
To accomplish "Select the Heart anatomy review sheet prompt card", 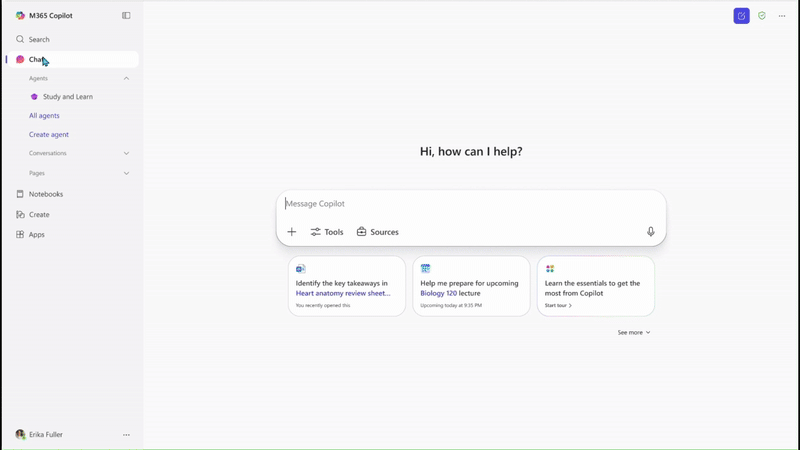I will point(347,286).
